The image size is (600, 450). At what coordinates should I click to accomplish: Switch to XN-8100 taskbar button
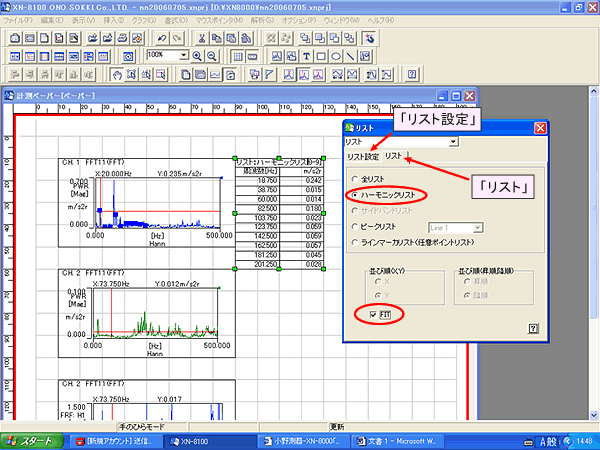coord(210,442)
